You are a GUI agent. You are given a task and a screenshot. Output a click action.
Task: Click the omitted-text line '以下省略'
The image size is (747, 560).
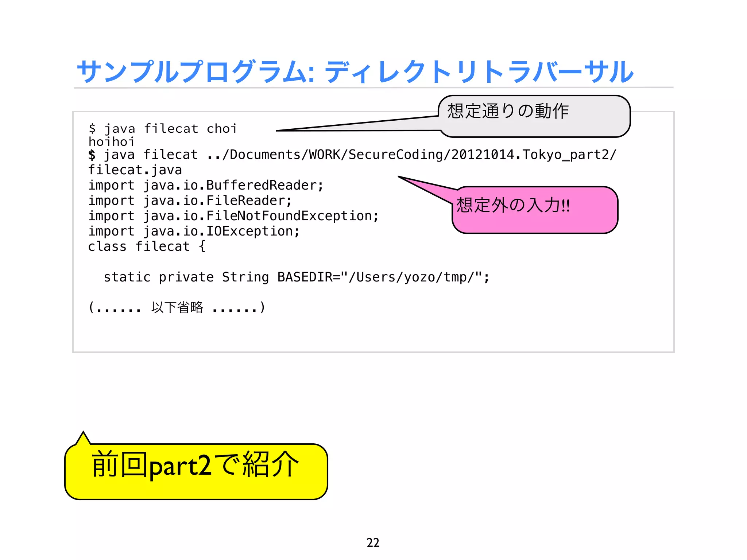tap(177, 307)
